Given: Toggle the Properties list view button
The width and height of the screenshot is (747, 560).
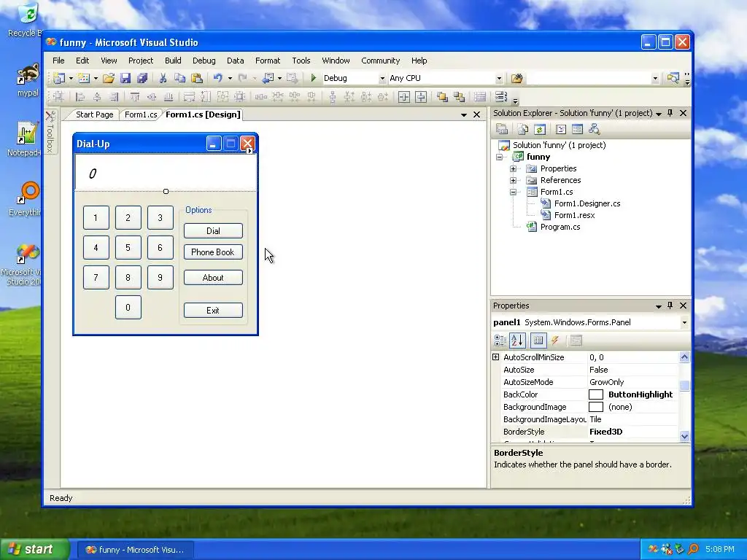Looking at the screenshot, I should pyautogui.click(x=538, y=340).
